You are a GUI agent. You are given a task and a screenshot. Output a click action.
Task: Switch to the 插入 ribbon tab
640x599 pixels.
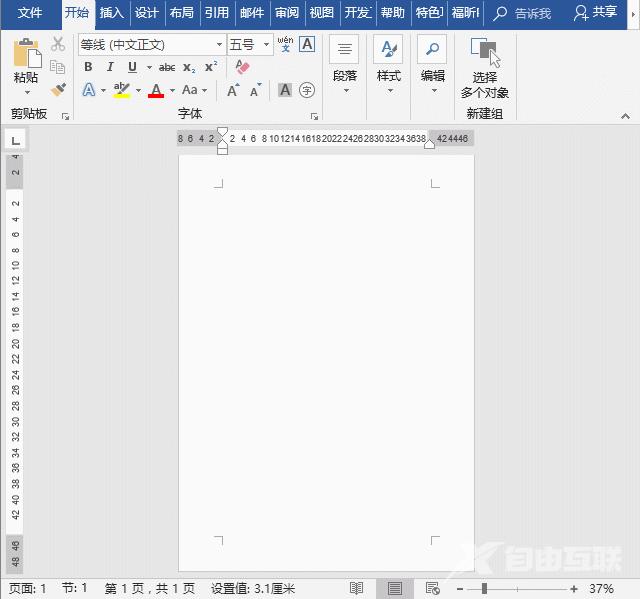[112, 13]
